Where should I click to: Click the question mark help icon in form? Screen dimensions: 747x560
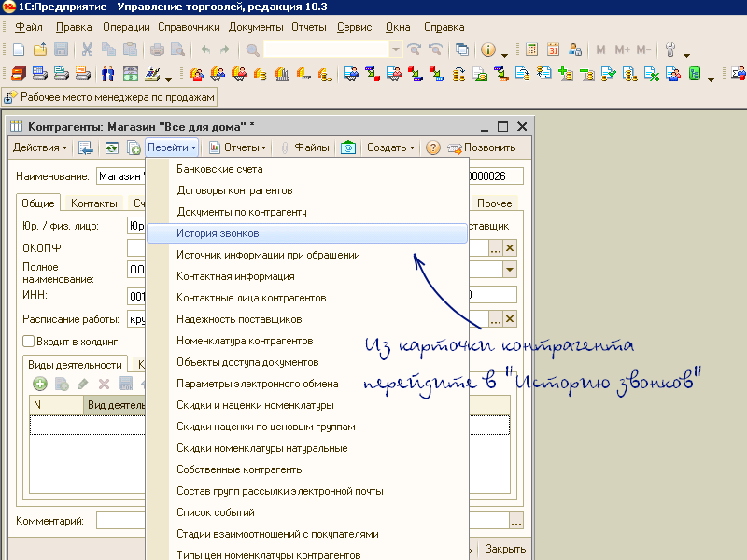point(432,147)
